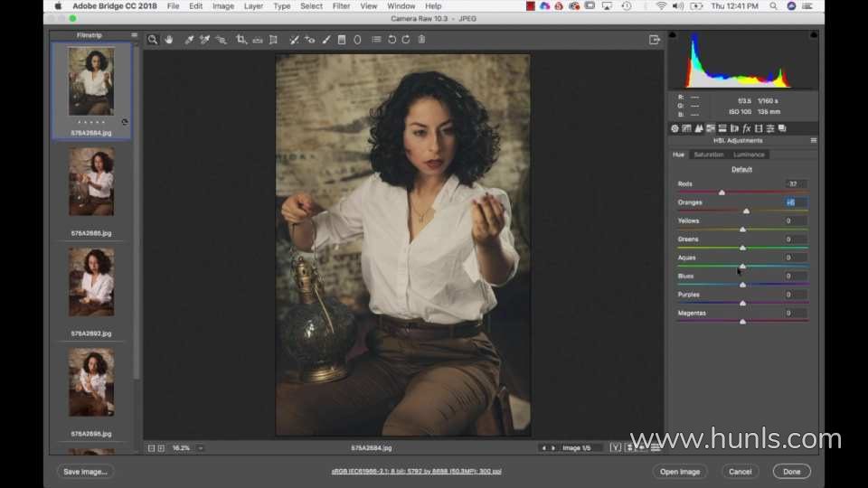Viewport: 868px width, 488px height.
Task: Pick the White Balance eyedropper tool
Action: coord(189,40)
